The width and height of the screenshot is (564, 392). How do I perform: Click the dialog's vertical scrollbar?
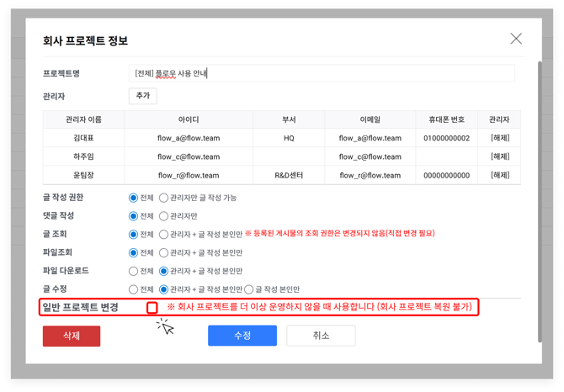(540, 168)
